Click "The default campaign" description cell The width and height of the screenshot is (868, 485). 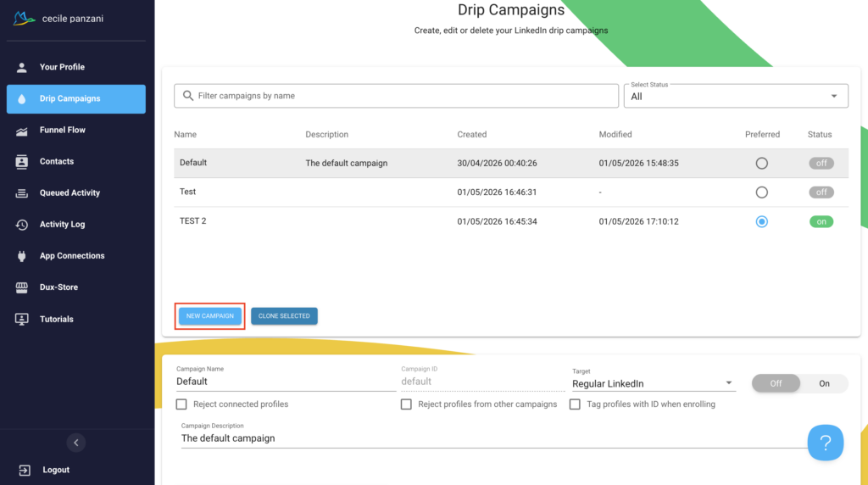click(x=347, y=164)
